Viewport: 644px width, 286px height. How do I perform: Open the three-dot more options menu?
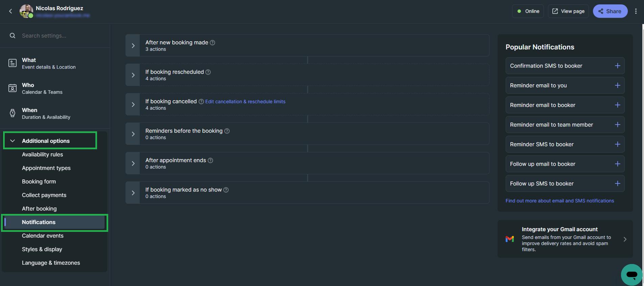click(x=636, y=11)
